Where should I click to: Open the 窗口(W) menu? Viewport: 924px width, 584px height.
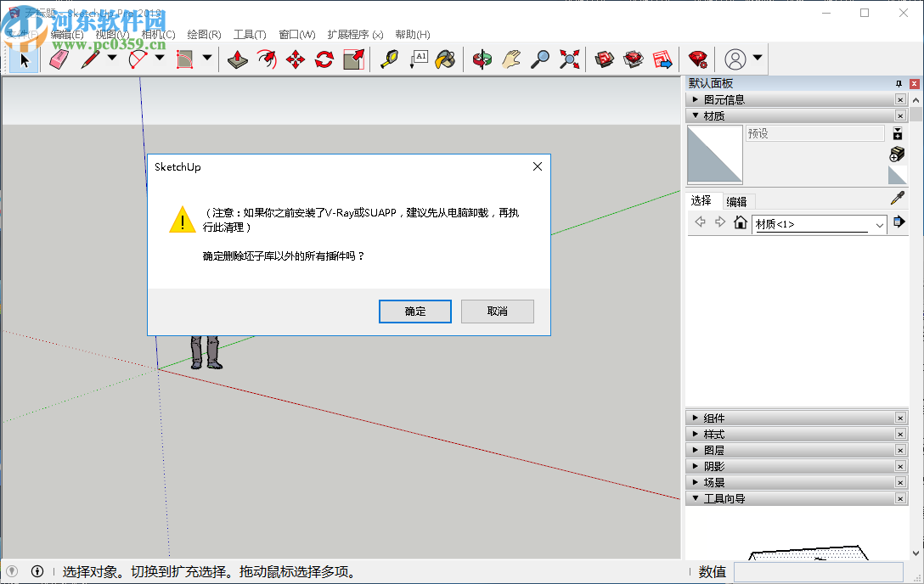pyautogui.click(x=297, y=34)
